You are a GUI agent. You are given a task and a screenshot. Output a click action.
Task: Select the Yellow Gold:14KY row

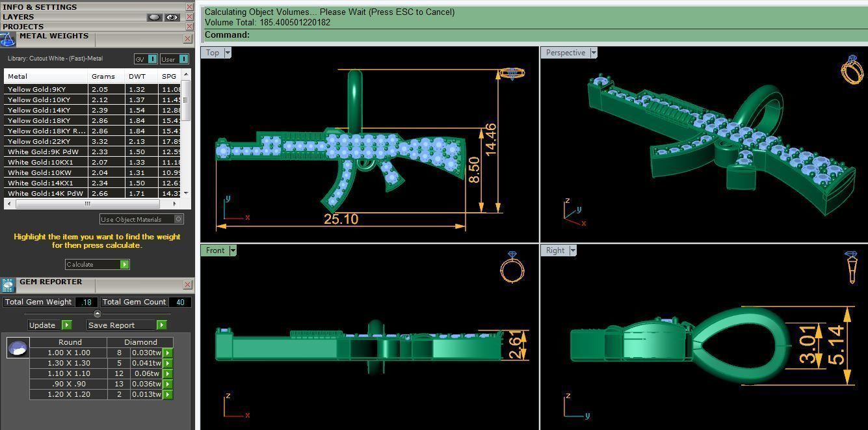click(92, 110)
